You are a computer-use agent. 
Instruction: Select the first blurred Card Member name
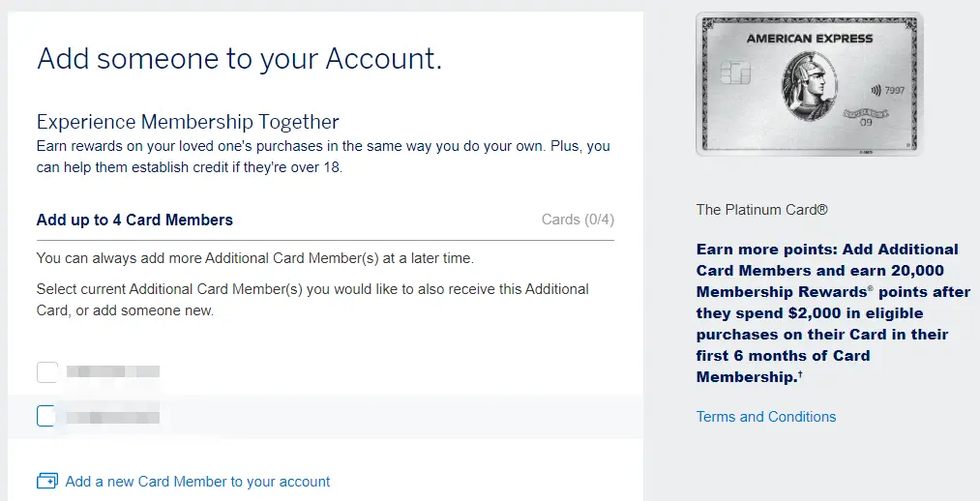click(x=112, y=371)
